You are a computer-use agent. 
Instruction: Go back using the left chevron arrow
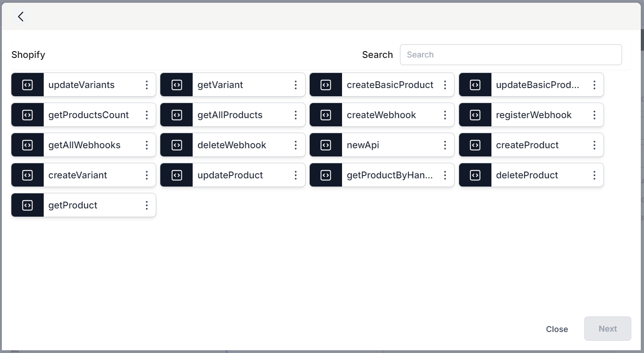[20, 17]
